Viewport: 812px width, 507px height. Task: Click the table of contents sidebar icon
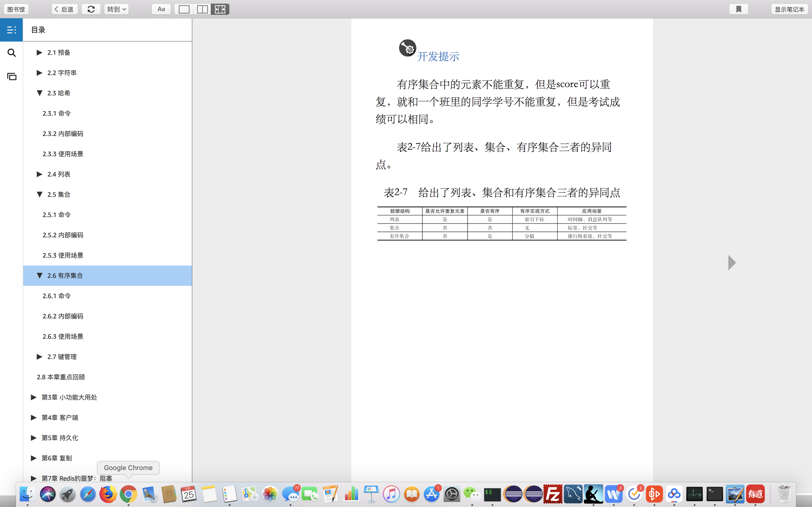[x=11, y=30]
